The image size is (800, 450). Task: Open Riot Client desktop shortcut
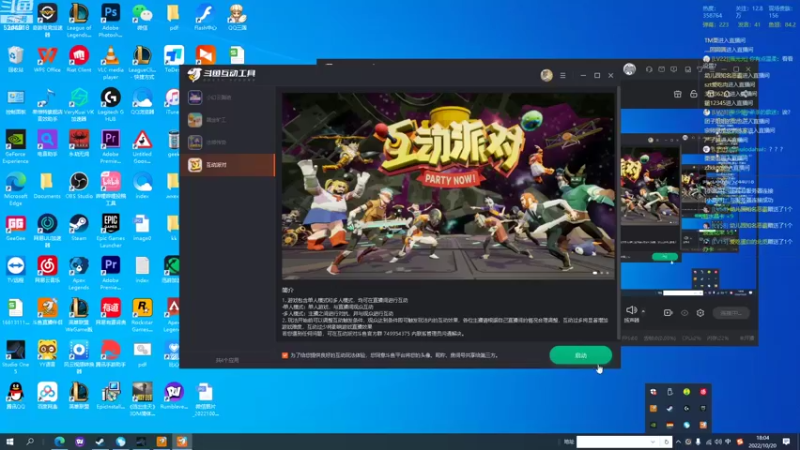(79, 60)
